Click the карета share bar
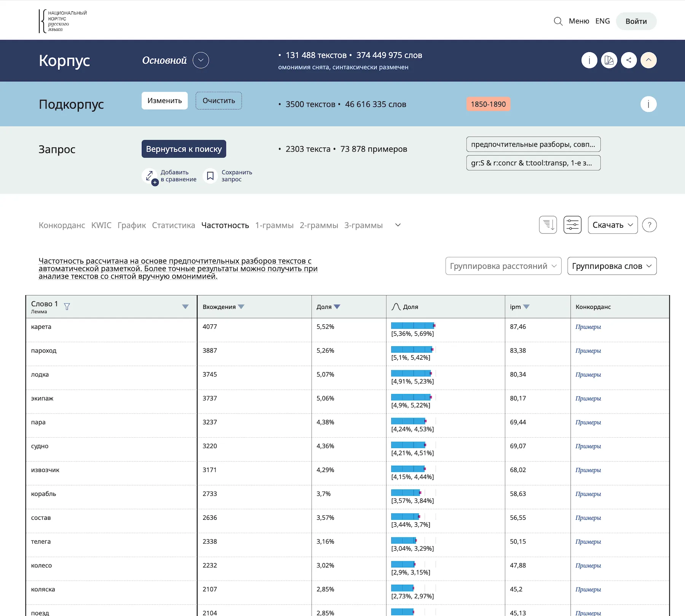 pos(413,325)
